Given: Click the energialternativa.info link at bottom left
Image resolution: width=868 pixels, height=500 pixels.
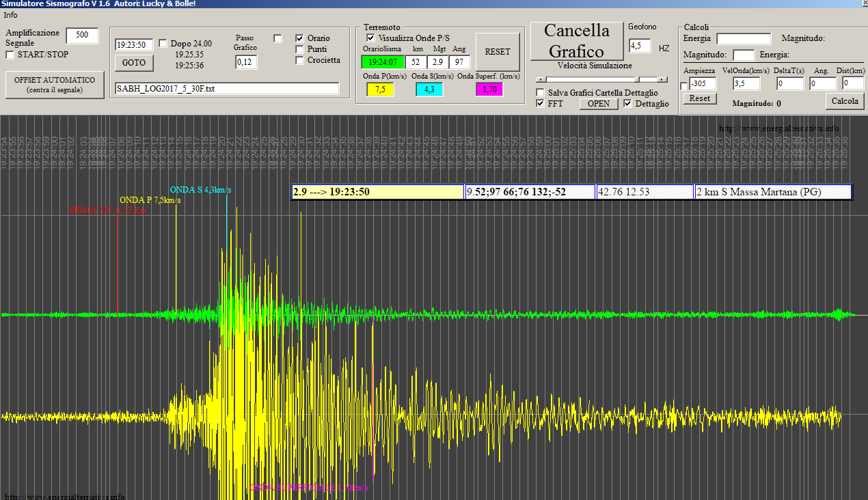Looking at the screenshot, I should [65, 497].
